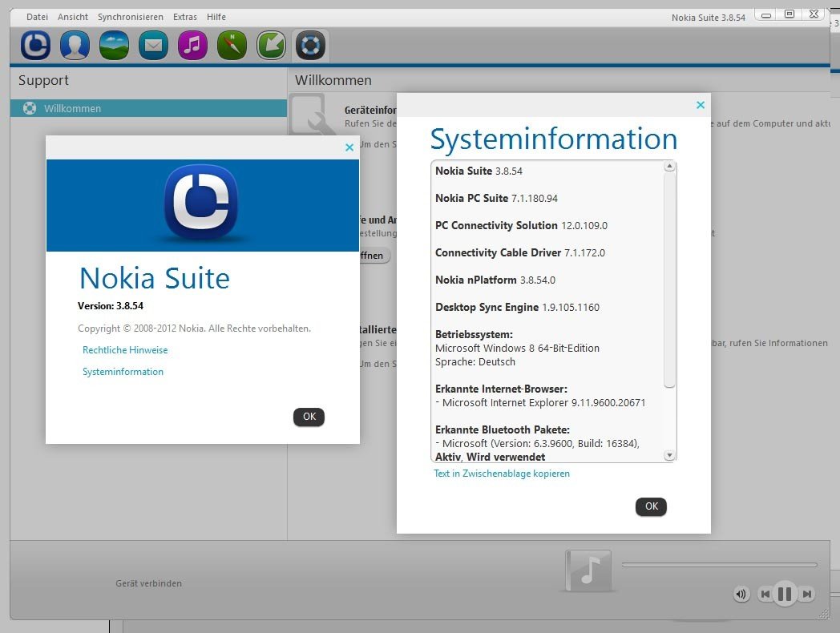Open the Hilfe menu

(x=216, y=17)
